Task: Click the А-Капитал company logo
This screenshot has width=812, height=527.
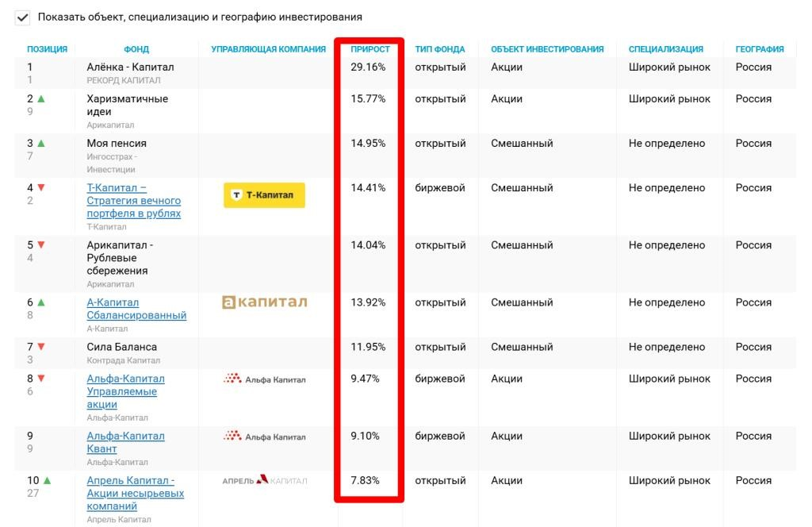Action: click(264, 302)
